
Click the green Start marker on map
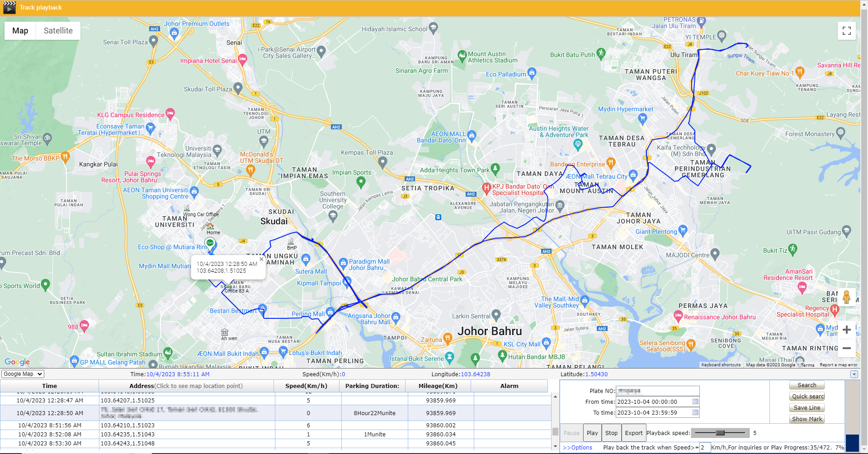click(x=210, y=243)
